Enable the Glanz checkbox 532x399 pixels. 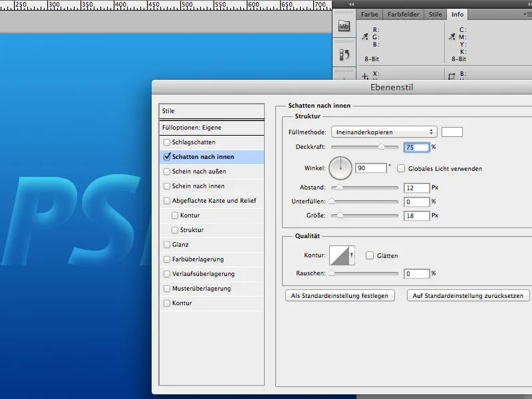(x=167, y=244)
